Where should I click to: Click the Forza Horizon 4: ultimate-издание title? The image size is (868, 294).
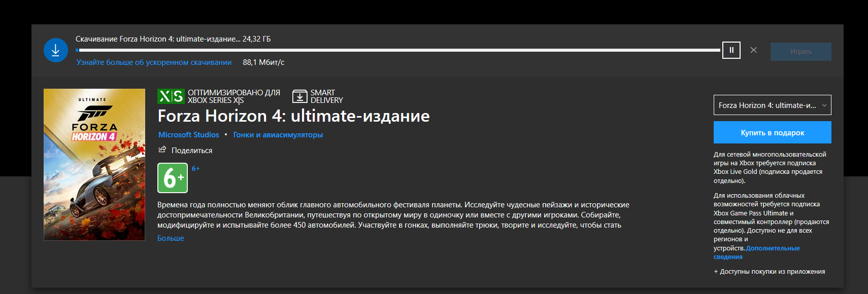pyautogui.click(x=293, y=116)
